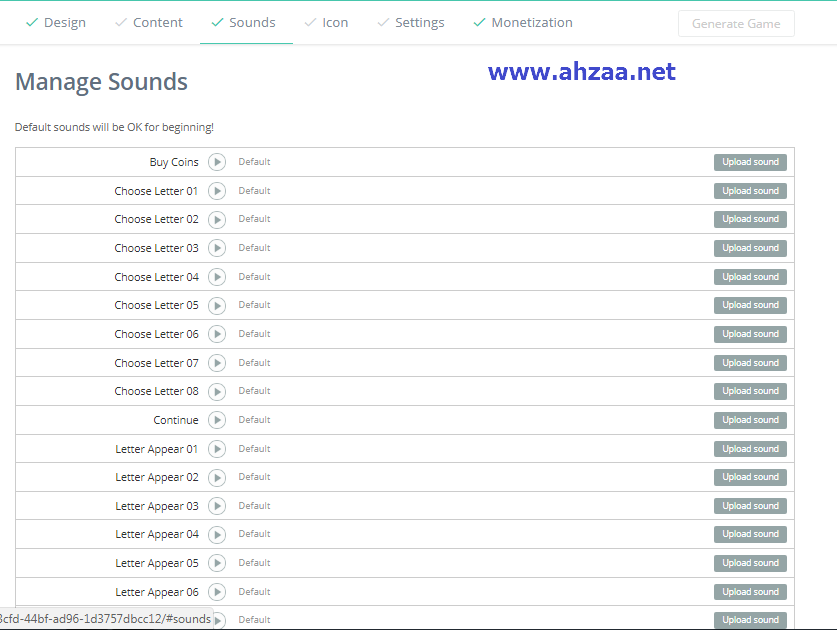Upload sound for Buy Coins

pyautogui.click(x=750, y=162)
